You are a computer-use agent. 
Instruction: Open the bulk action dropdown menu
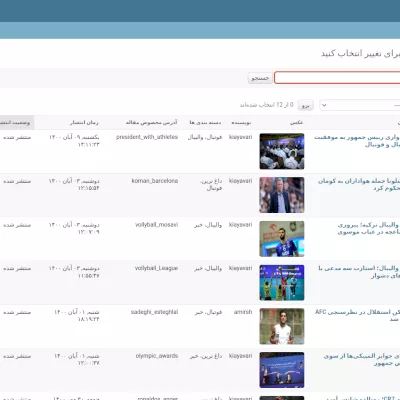tap(360, 105)
